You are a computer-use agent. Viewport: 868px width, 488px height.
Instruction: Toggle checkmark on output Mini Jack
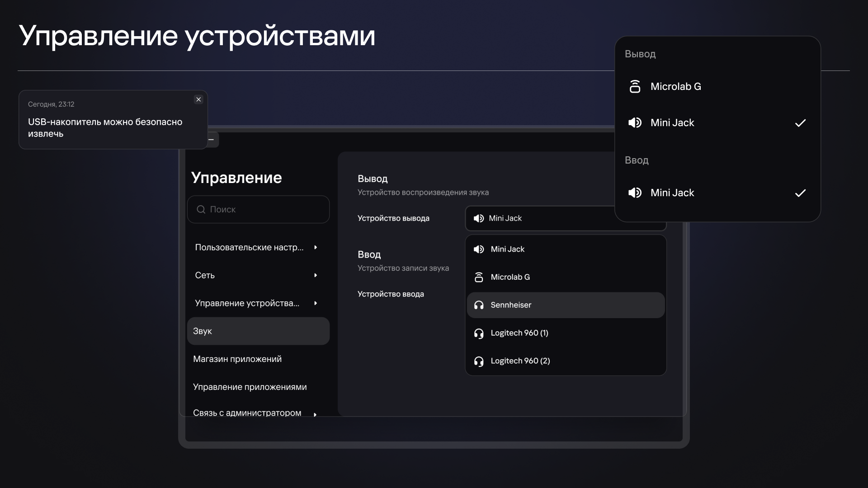(x=800, y=123)
